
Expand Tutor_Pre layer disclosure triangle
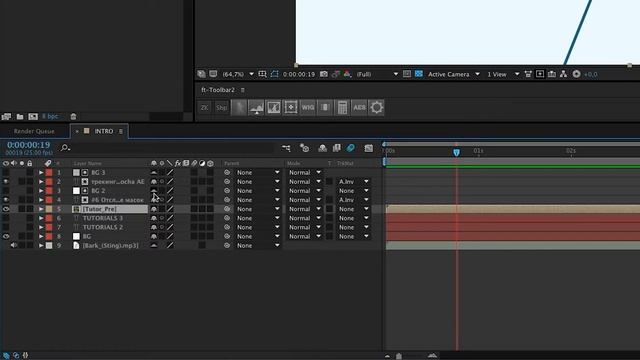(41, 209)
